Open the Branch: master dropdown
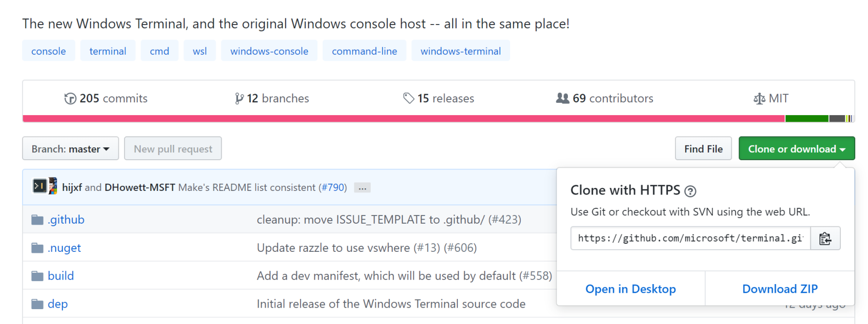868x324 pixels. pyautogui.click(x=70, y=148)
